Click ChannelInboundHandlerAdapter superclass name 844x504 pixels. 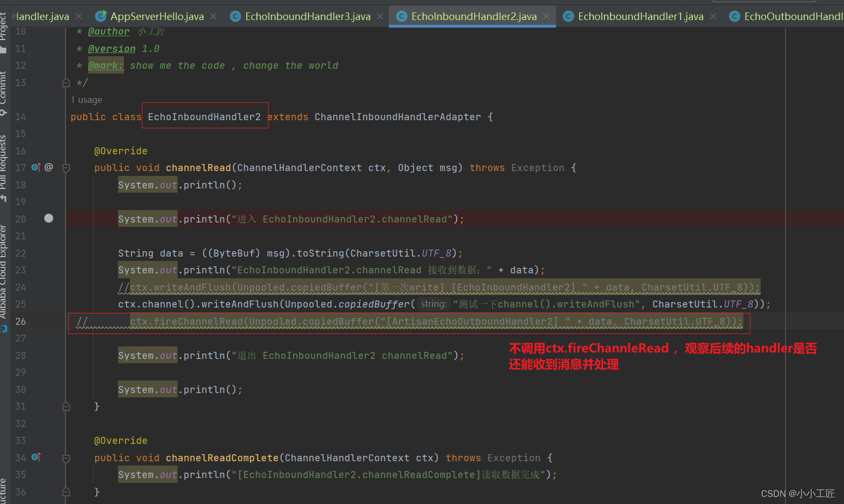[x=397, y=117]
